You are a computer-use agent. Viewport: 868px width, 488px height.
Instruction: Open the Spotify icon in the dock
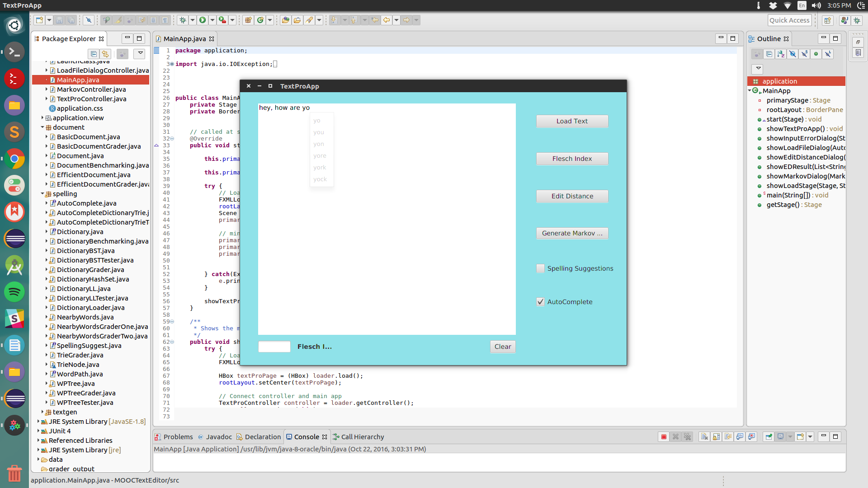point(14,292)
